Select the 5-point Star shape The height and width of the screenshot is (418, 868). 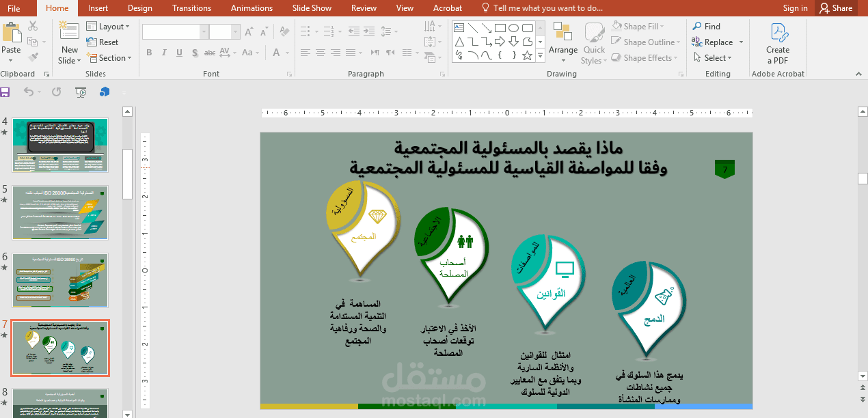pyautogui.click(x=527, y=56)
